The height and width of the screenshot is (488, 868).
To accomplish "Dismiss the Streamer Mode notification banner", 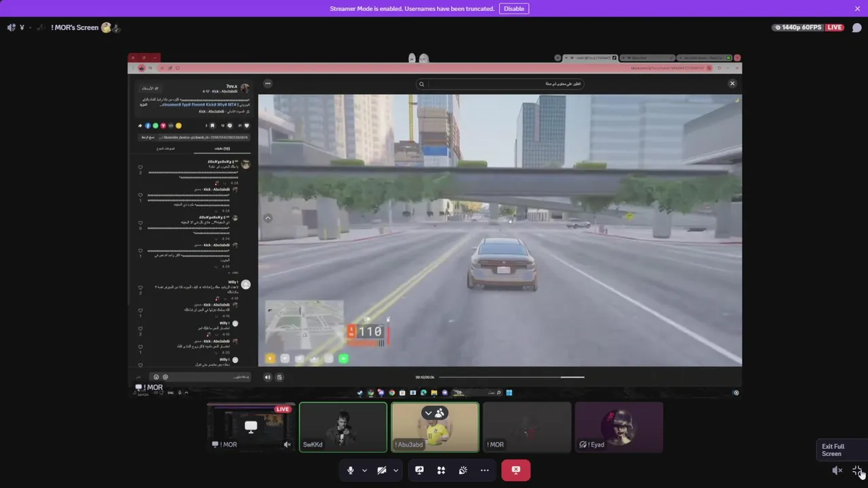I will [x=857, y=9].
